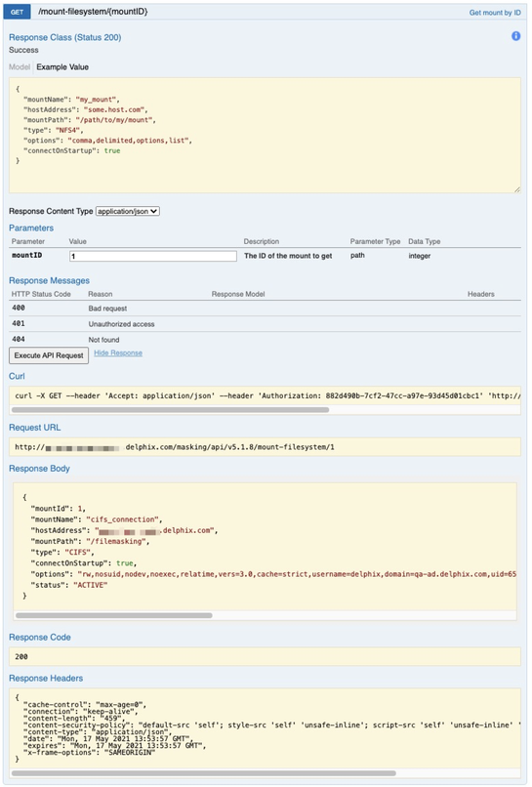Click the Curl command horizontal scrollbar

(x=170, y=409)
